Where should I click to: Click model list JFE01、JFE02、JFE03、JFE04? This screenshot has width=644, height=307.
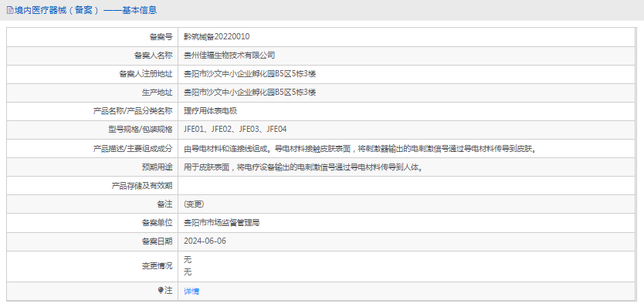pos(235,130)
